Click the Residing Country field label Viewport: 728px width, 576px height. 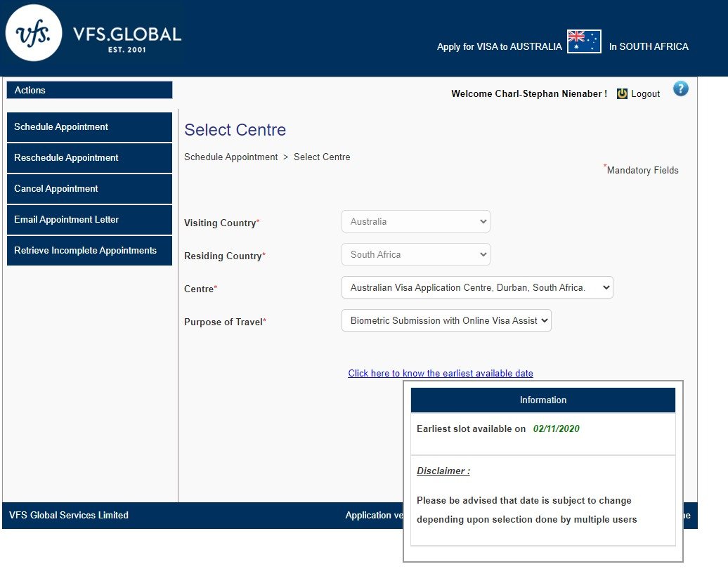coord(225,256)
